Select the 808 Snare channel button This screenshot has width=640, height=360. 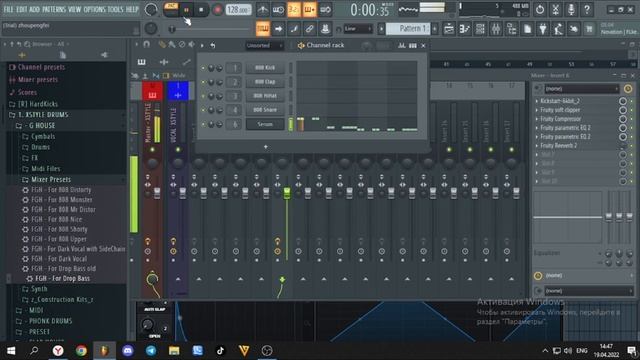[265, 110]
